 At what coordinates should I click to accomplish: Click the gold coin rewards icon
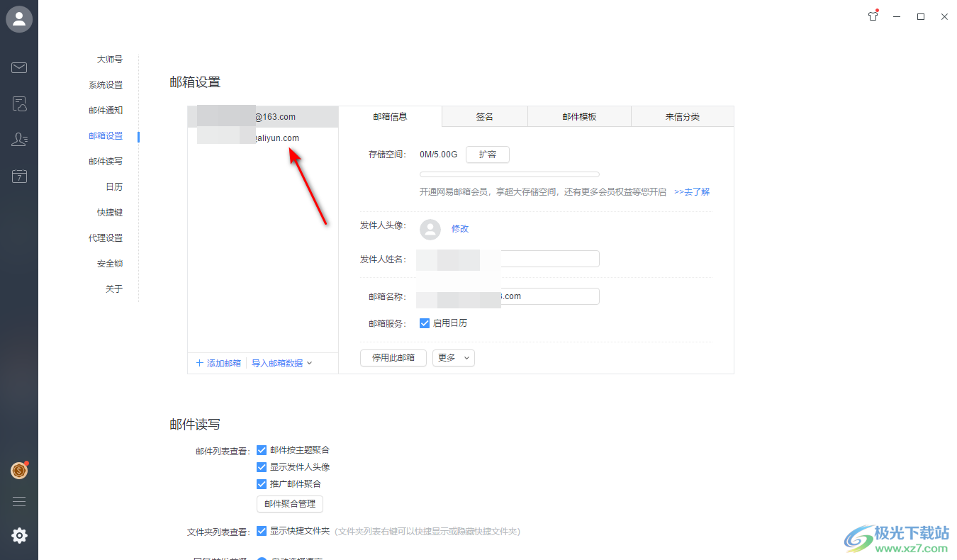coord(19,470)
